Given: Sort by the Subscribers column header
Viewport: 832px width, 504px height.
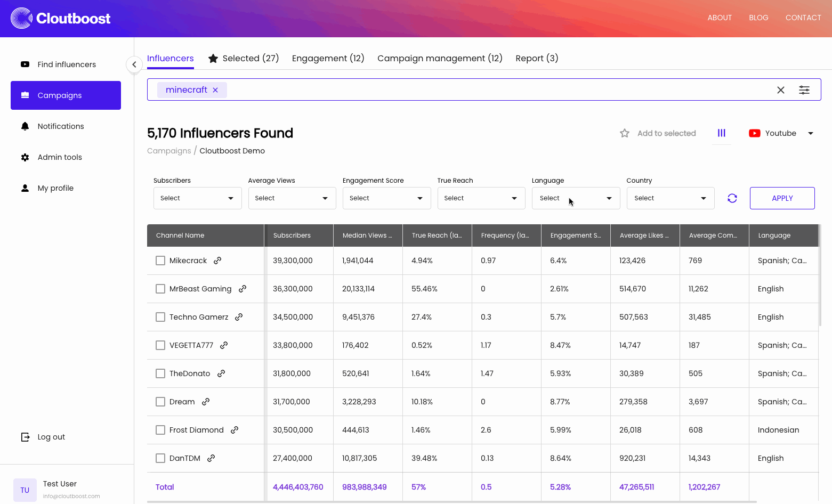Looking at the screenshot, I should (299, 235).
